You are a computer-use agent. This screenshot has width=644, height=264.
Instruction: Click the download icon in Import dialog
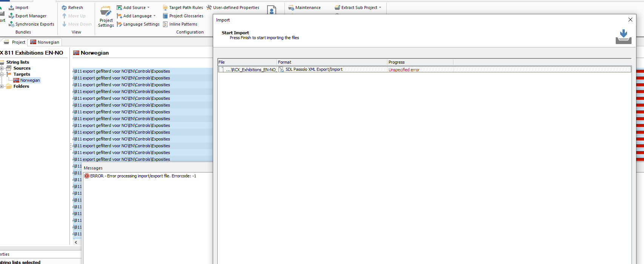tap(623, 37)
